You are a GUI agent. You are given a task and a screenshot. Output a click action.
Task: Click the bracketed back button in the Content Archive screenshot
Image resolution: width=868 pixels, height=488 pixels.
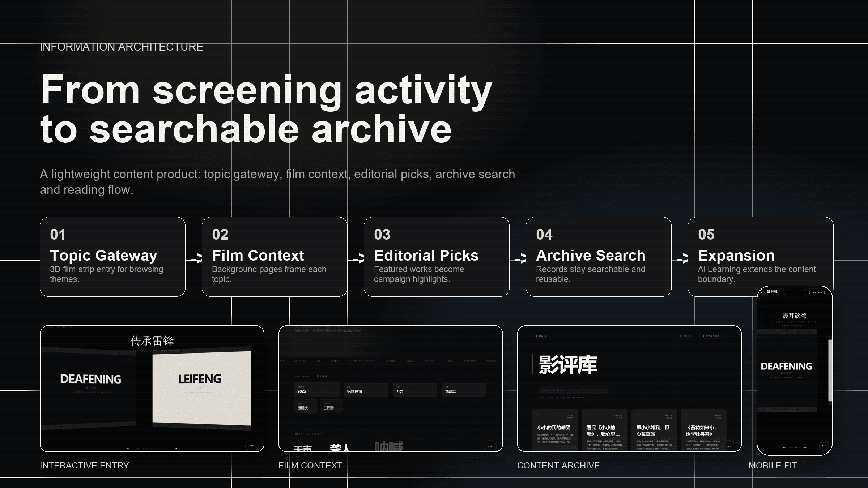(541, 336)
